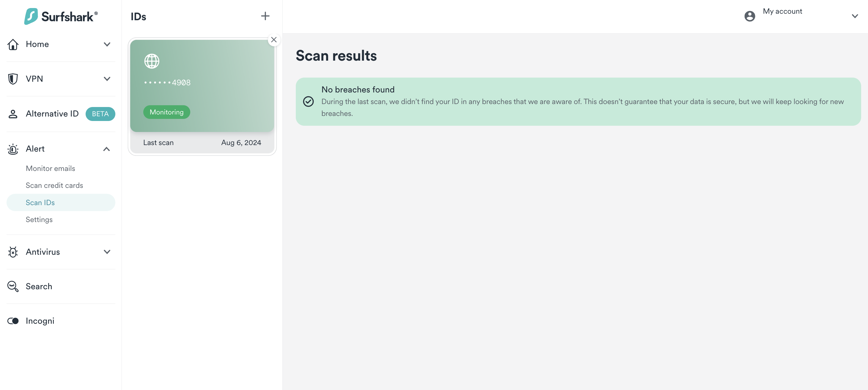Collapse the Alert section chevron
Image resolution: width=868 pixels, height=390 pixels.
[x=106, y=149]
